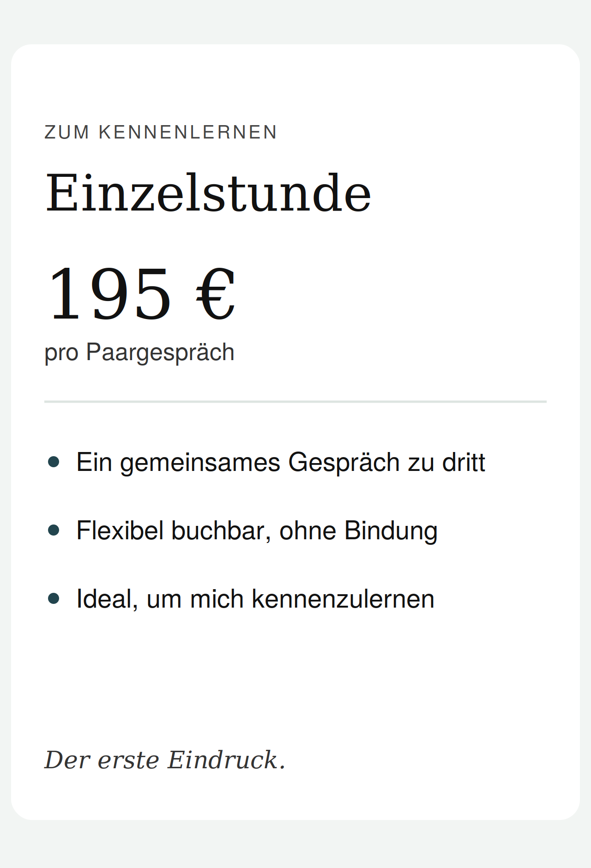Click the bullet dot before "Flexibel buchbar"

54,530
